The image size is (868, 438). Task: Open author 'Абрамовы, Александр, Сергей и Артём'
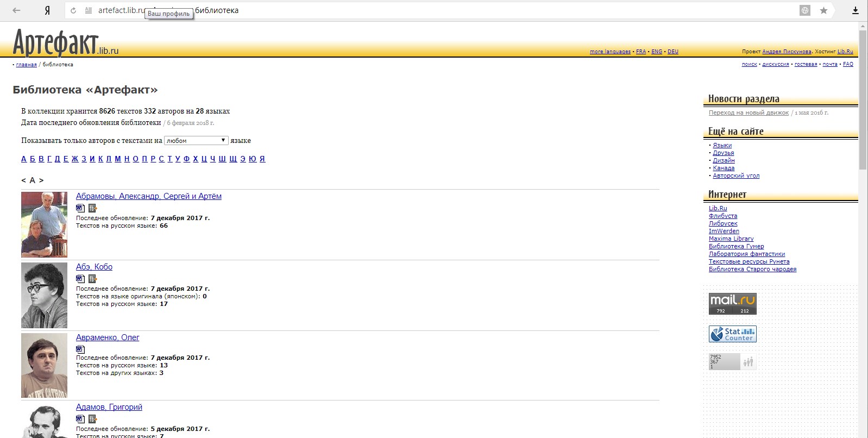pyautogui.click(x=149, y=196)
